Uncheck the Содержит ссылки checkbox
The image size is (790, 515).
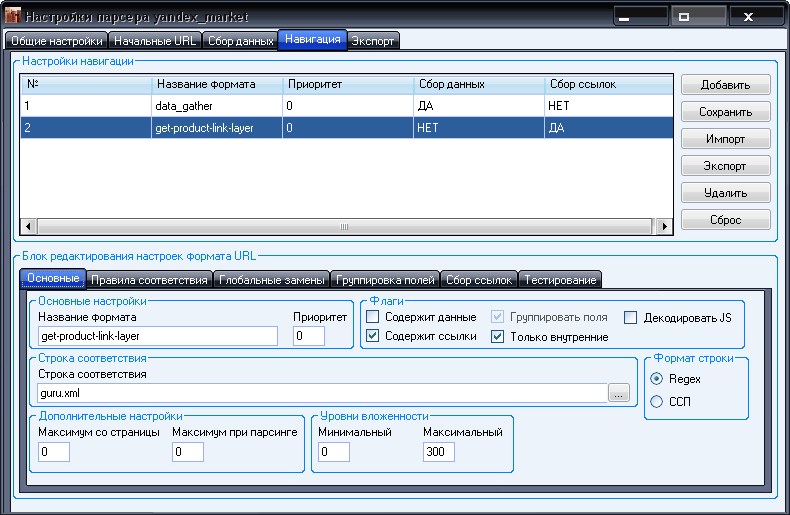(x=373, y=336)
